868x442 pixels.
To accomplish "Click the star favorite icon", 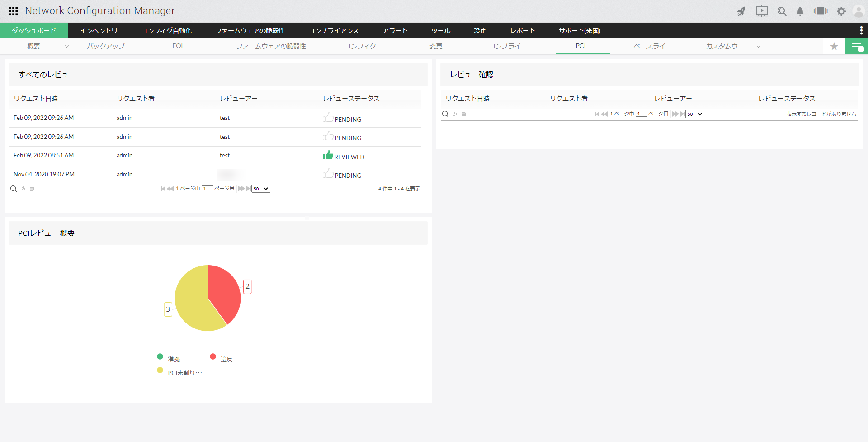I will pos(834,46).
